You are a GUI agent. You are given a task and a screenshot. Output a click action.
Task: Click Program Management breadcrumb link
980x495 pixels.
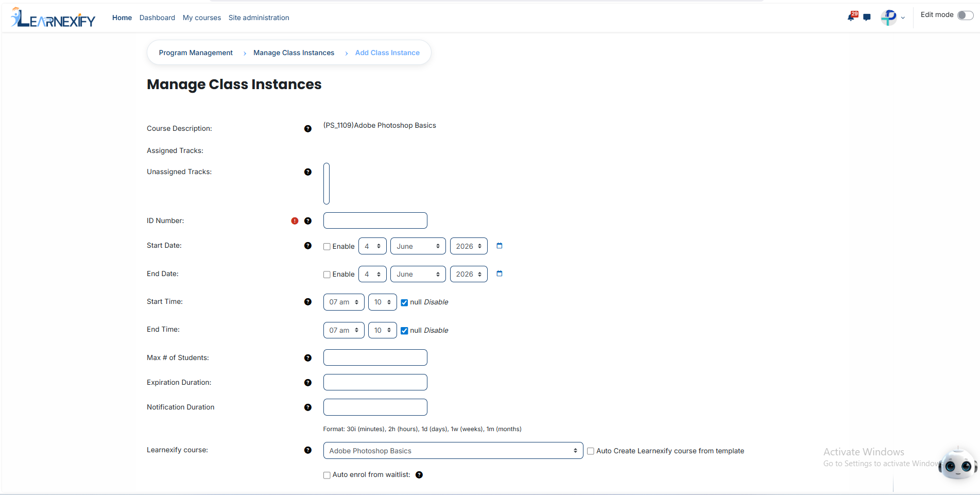point(196,53)
